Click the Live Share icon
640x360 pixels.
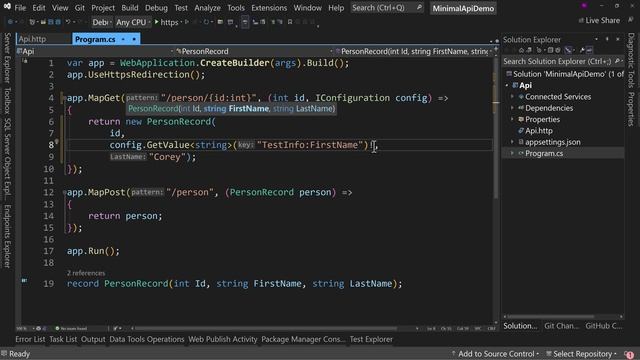coord(581,20)
